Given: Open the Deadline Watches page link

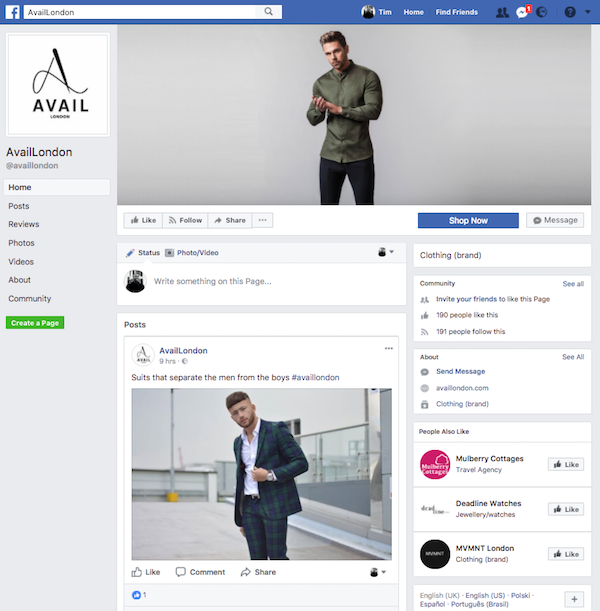Looking at the screenshot, I should [489, 503].
